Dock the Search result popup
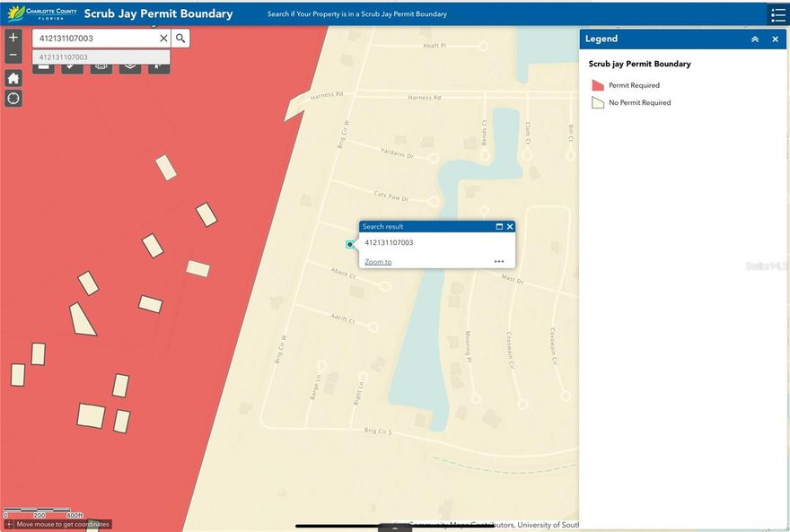 point(499,226)
